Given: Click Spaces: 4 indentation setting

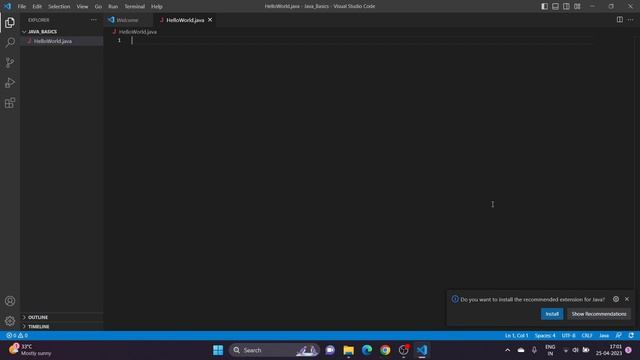Looking at the screenshot, I should pos(545,335).
